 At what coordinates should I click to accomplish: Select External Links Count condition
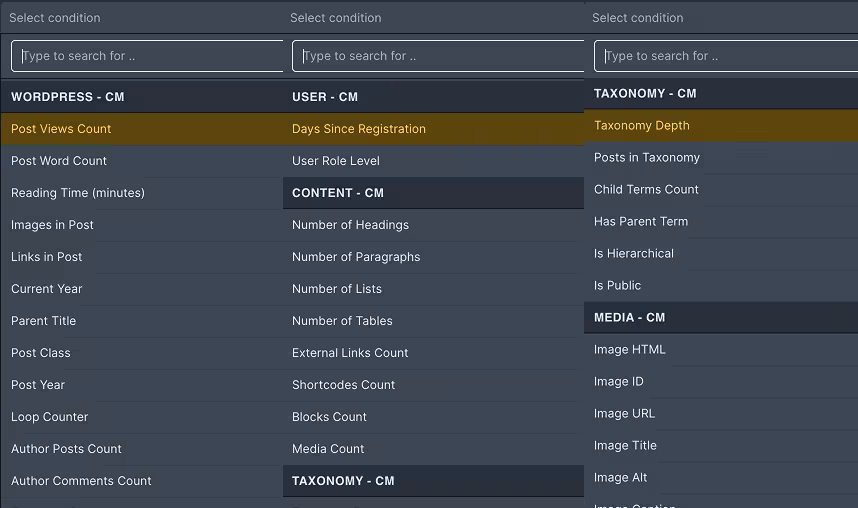[433, 353]
